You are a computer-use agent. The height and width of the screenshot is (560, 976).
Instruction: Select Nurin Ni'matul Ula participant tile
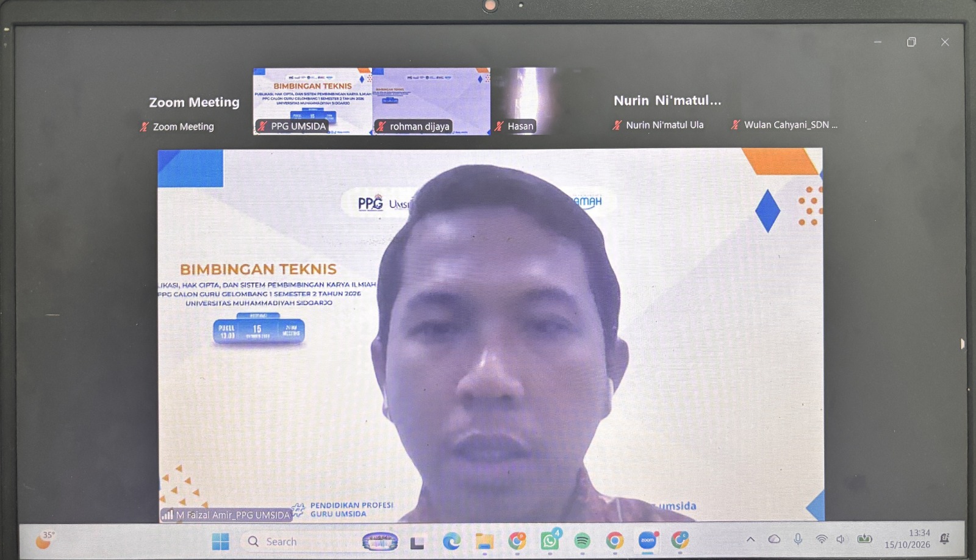tap(667, 101)
